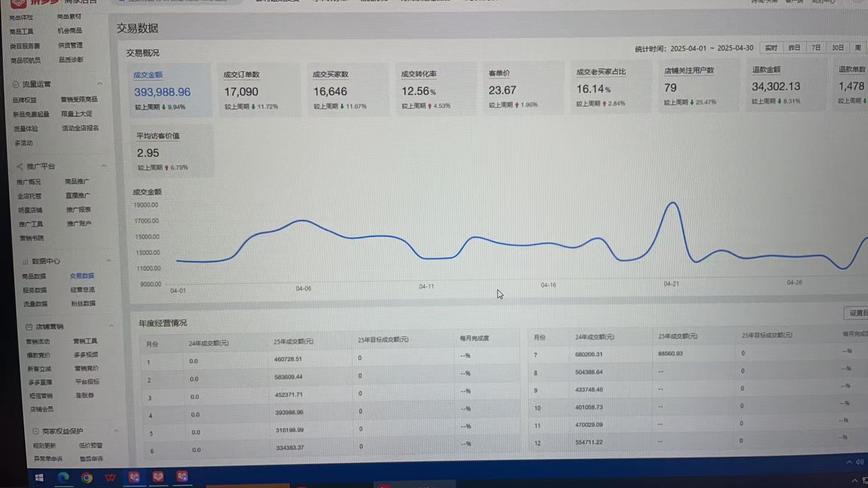Switch to 昨日 time range
Image resolution: width=868 pixels, height=488 pixels.
pyautogui.click(x=794, y=47)
